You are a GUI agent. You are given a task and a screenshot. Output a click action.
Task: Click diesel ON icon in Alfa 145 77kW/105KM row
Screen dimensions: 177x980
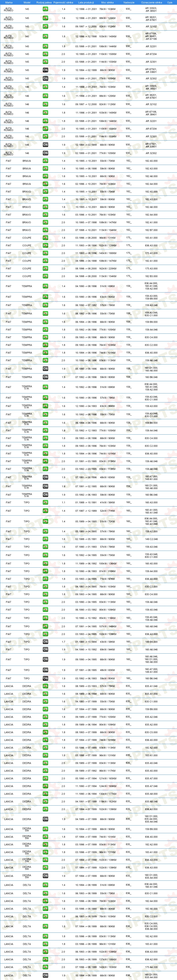click(45, 78)
